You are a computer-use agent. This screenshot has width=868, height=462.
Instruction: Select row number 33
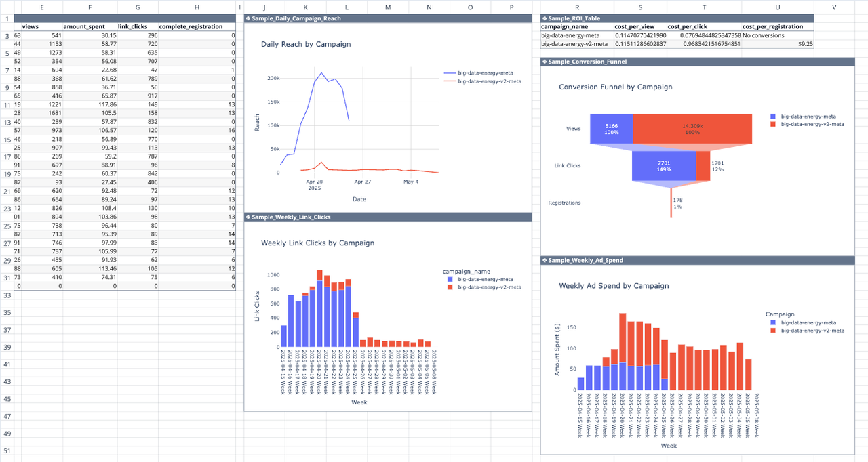click(7, 295)
